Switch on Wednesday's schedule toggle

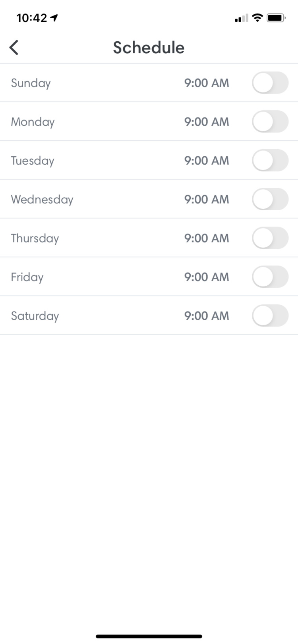[x=270, y=199]
